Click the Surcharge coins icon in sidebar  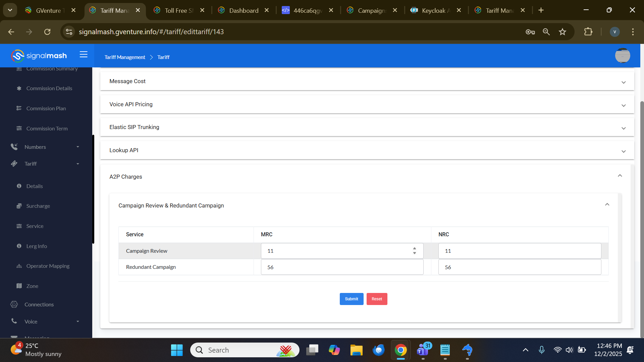click(x=19, y=206)
